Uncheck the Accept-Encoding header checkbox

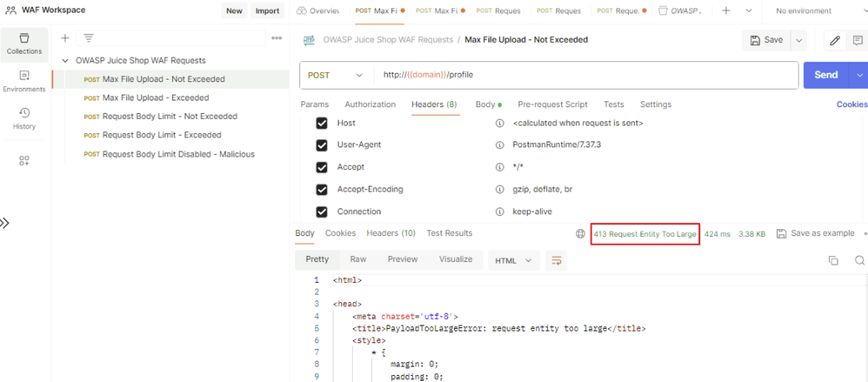tap(322, 190)
